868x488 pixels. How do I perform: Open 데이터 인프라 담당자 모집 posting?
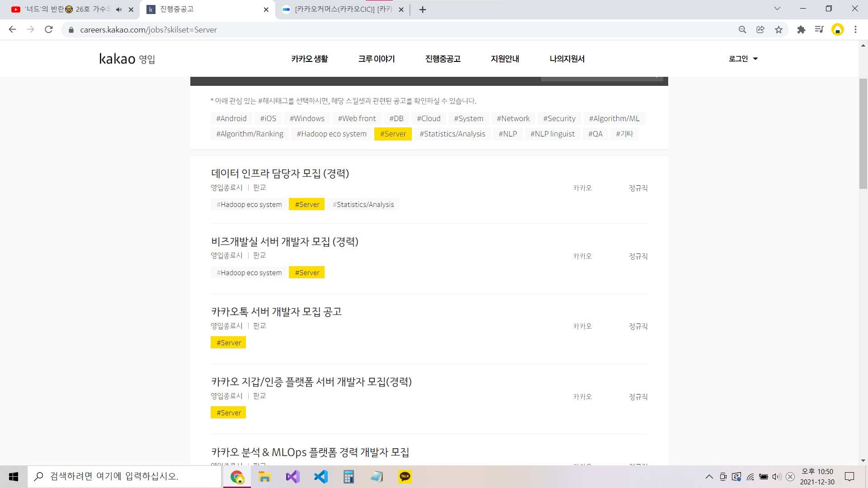(280, 174)
